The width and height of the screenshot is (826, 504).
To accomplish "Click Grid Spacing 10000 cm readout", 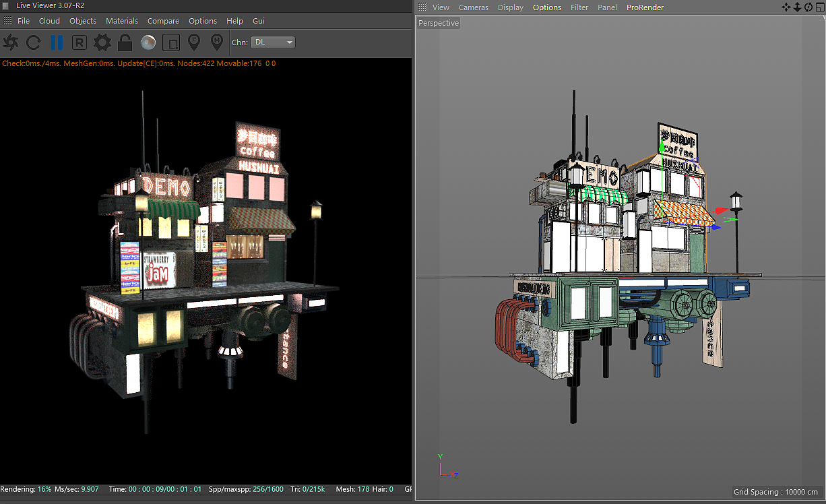I will click(775, 492).
